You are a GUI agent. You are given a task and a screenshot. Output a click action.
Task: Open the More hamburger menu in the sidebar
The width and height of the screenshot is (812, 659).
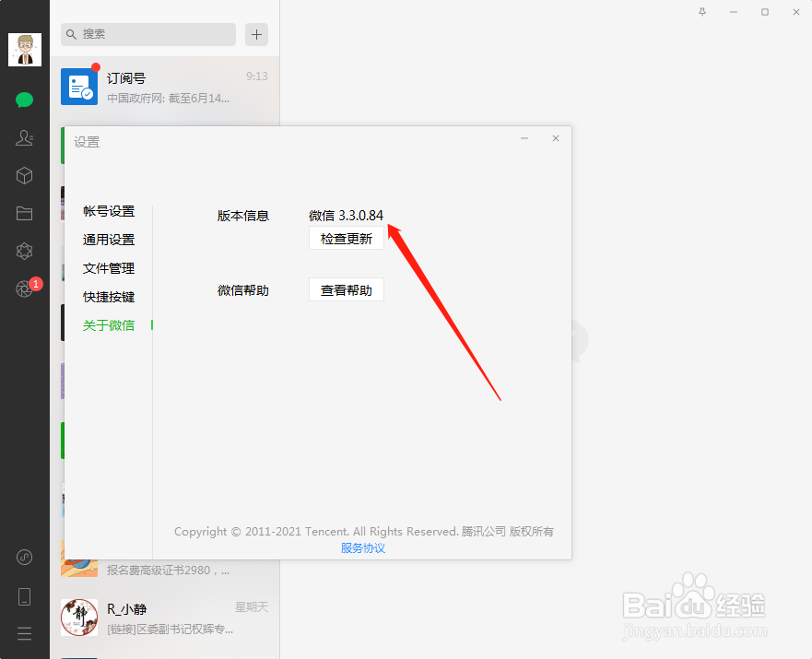[x=24, y=633]
